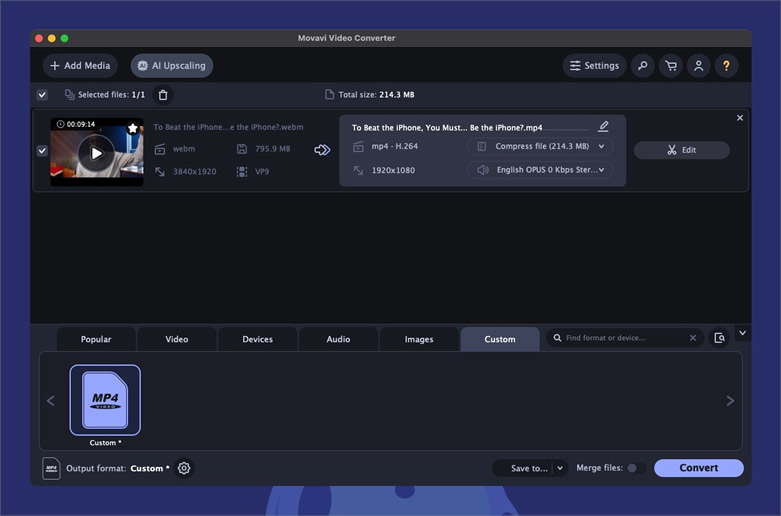Click the key activation icon
The image size is (781, 516).
pyautogui.click(x=643, y=66)
